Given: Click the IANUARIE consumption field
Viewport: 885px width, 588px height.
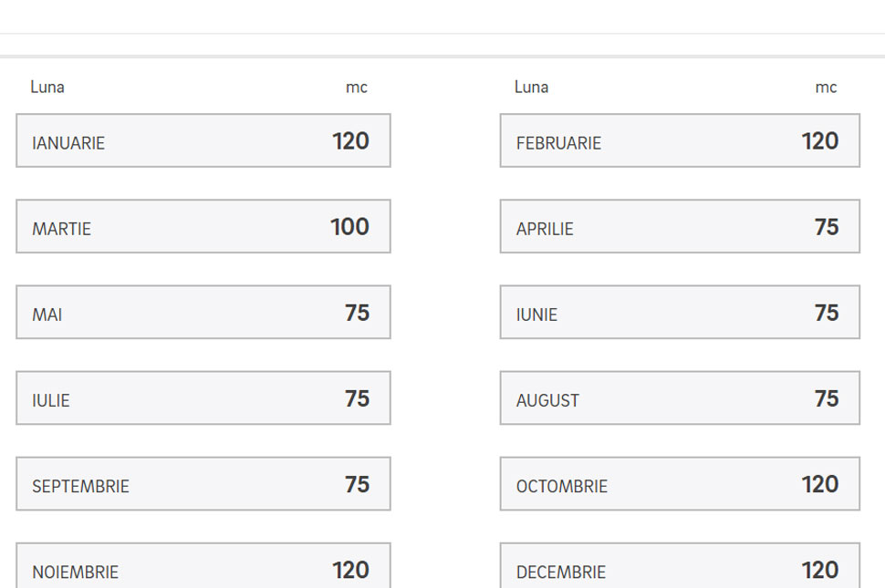Looking at the screenshot, I should [x=203, y=141].
